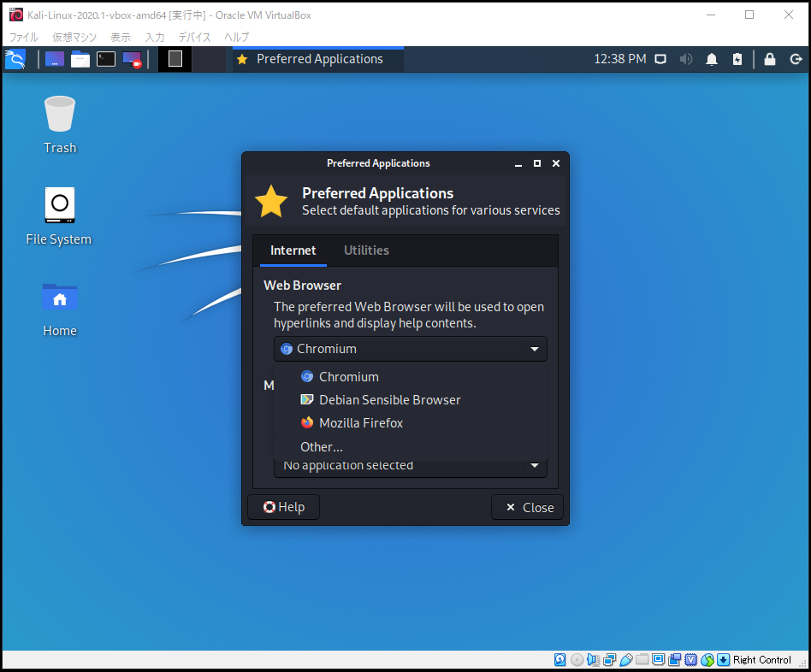The width and height of the screenshot is (811, 672).
Task: Open the Trash desktop icon
Action: [60, 125]
